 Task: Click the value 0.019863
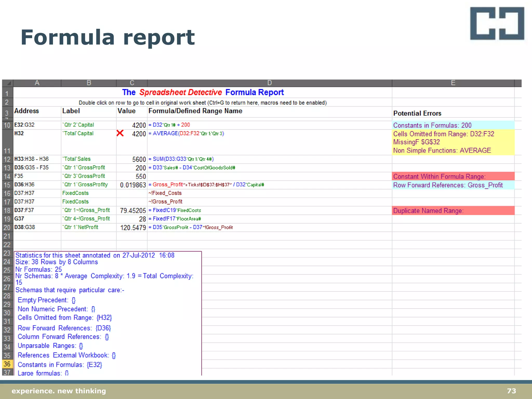133,185
